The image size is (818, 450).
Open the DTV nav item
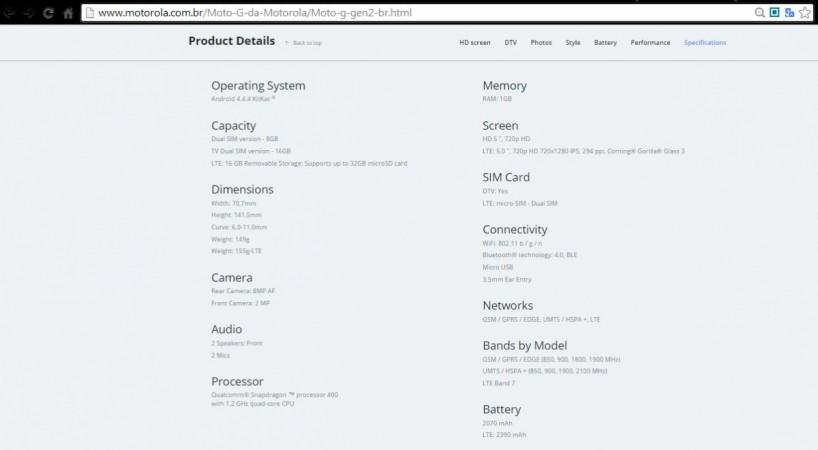(x=511, y=43)
